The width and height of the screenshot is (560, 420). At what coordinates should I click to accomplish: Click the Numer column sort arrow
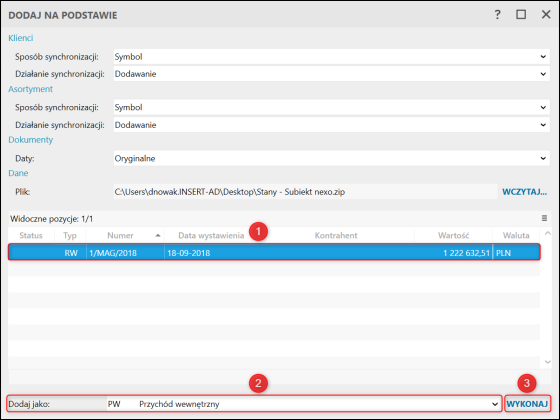tap(158, 235)
